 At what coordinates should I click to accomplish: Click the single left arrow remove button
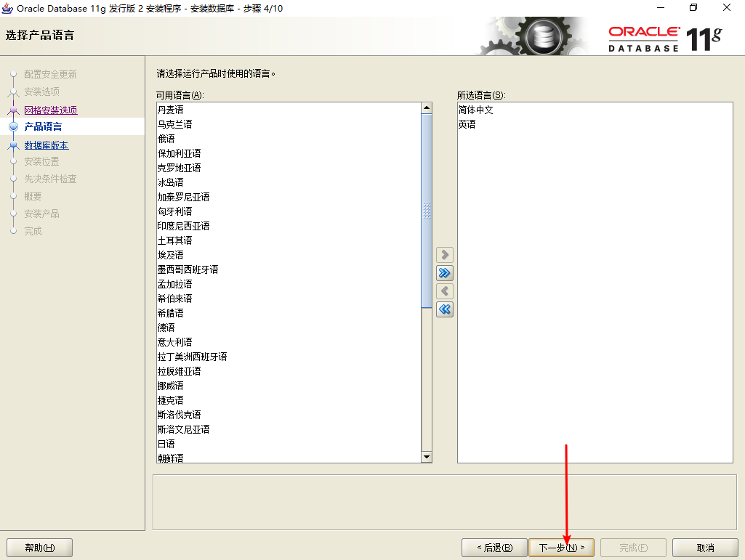(445, 291)
